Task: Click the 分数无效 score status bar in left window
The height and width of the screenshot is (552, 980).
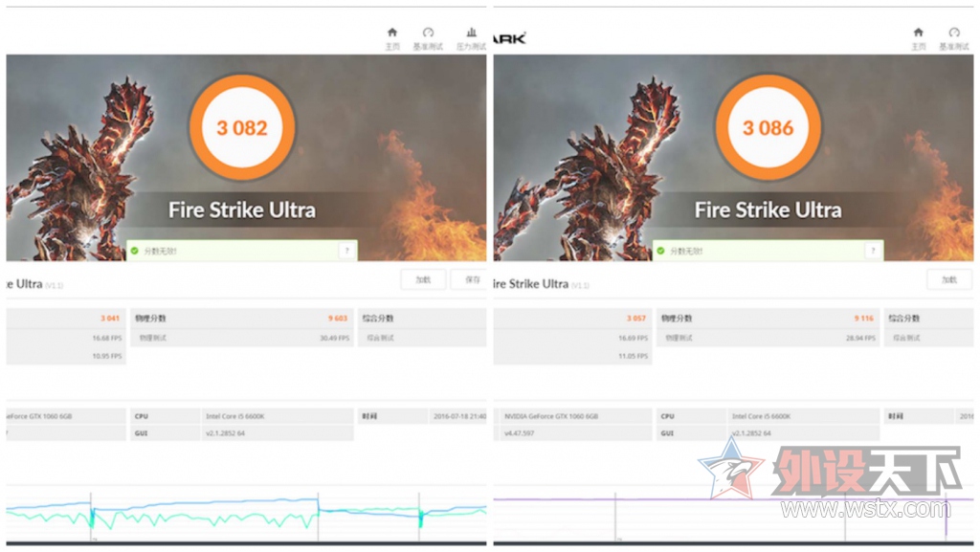Action: [242, 251]
